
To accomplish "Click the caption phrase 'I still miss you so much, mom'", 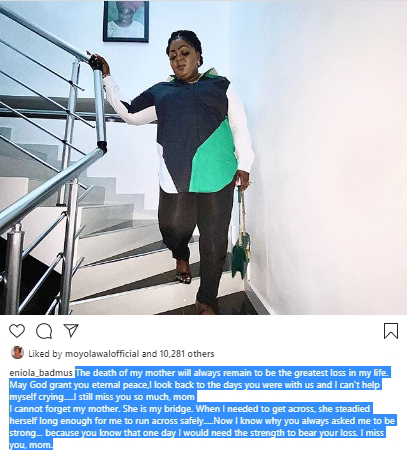I will [135, 397].
